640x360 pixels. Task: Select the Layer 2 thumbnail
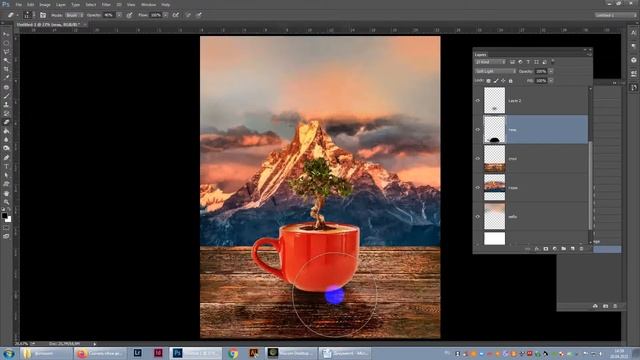point(494,100)
